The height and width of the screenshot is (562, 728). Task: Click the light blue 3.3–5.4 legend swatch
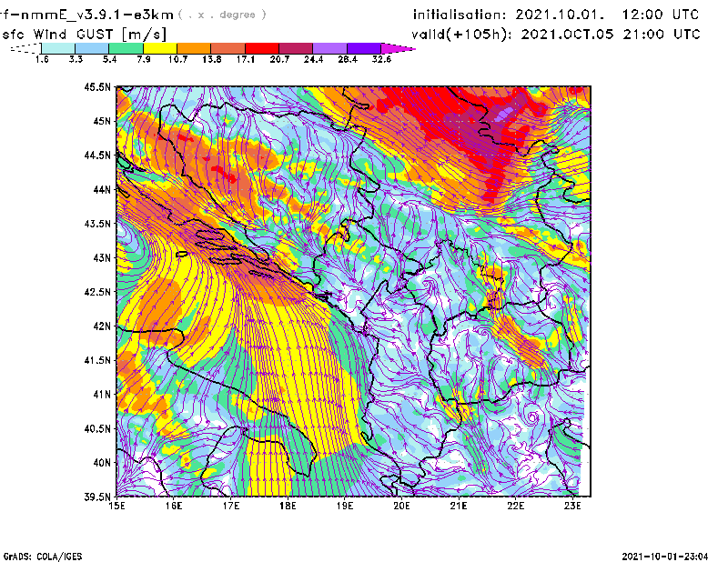pos(92,48)
